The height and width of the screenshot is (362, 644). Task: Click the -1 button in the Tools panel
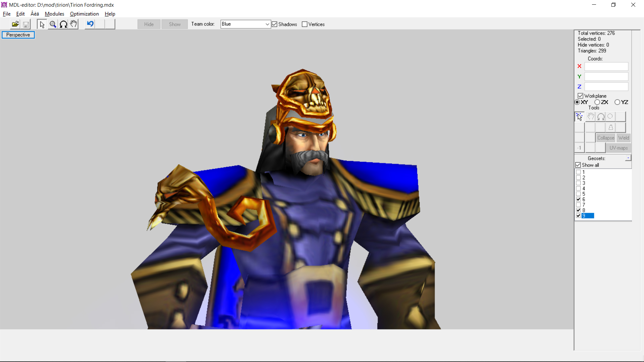(x=580, y=148)
